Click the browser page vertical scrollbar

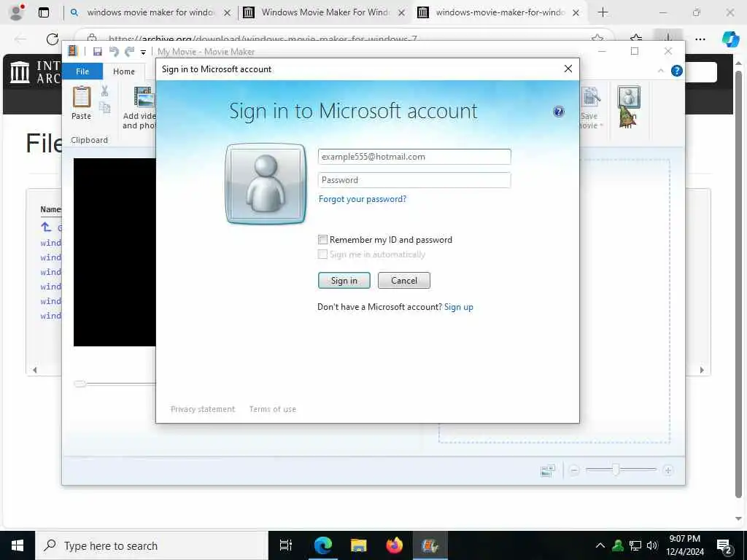738,286
